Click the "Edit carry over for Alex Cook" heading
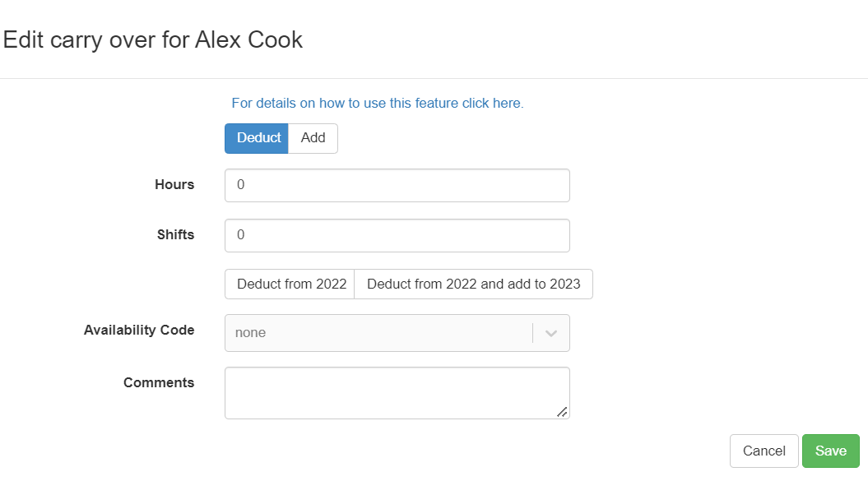 click(153, 39)
